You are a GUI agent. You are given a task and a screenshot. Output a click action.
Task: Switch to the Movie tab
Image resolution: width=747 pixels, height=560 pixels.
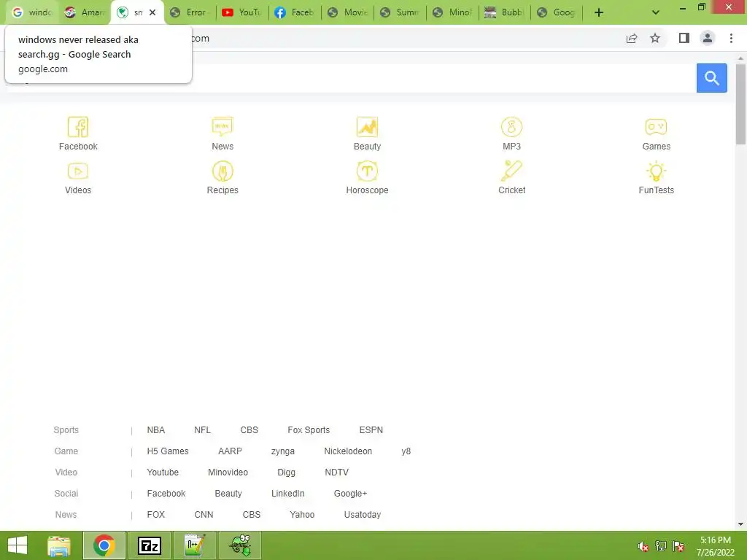point(347,12)
